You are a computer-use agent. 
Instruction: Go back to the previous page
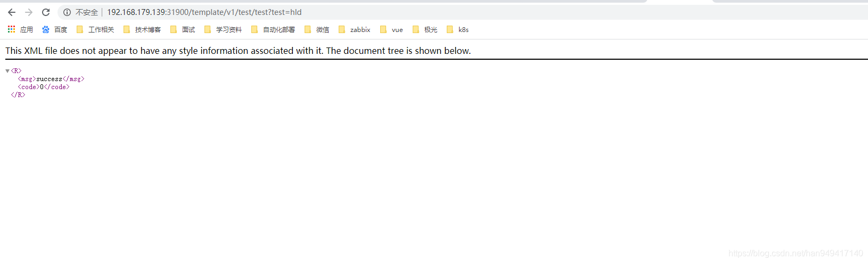tap(12, 12)
